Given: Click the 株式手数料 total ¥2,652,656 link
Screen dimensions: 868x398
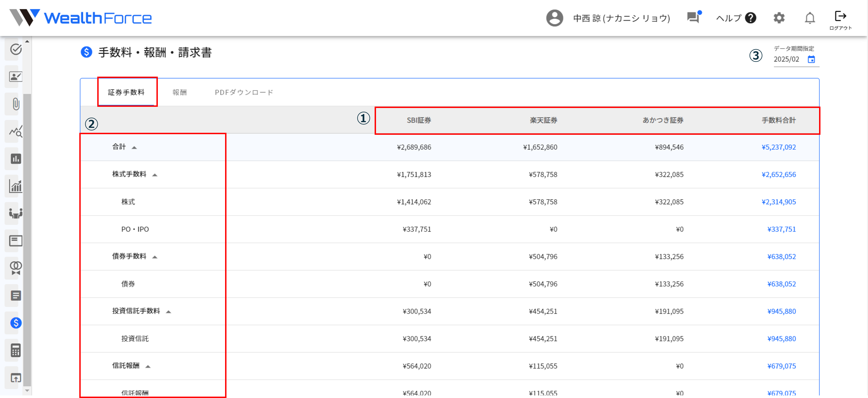Looking at the screenshot, I should (778, 174).
